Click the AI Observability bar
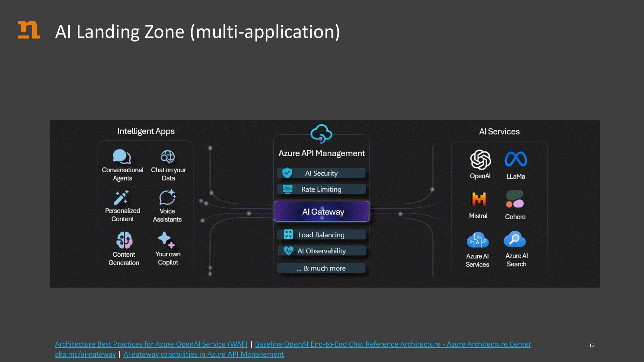644x362 pixels. [321, 251]
